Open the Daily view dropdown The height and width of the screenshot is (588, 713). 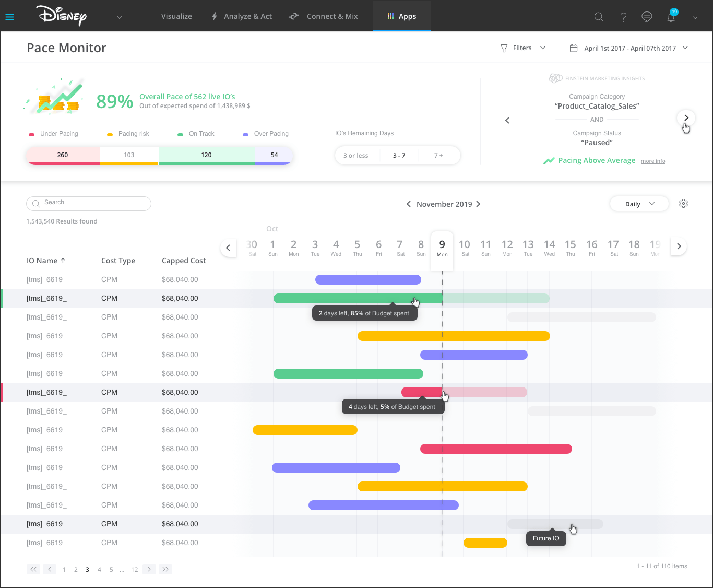(x=639, y=204)
